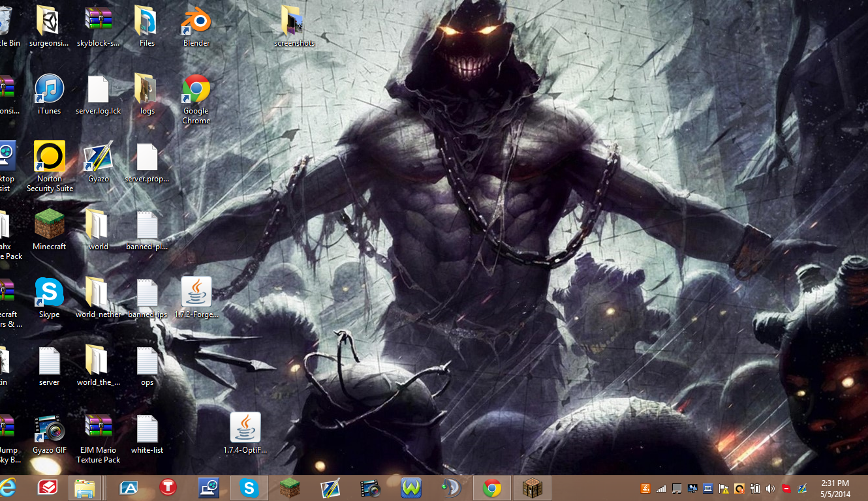The width and height of the screenshot is (868, 501).
Task: Click the blue letter A taskbar icon
Action: tap(129, 487)
